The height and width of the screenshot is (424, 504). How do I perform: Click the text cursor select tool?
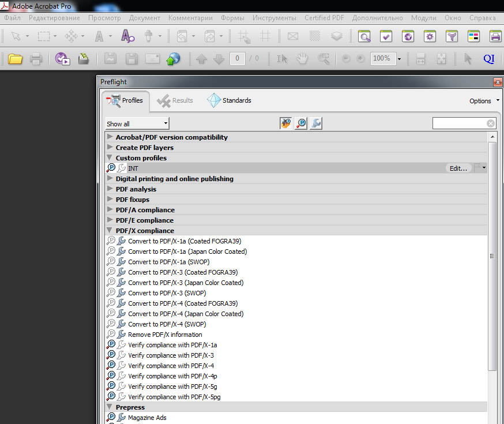tap(282, 59)
